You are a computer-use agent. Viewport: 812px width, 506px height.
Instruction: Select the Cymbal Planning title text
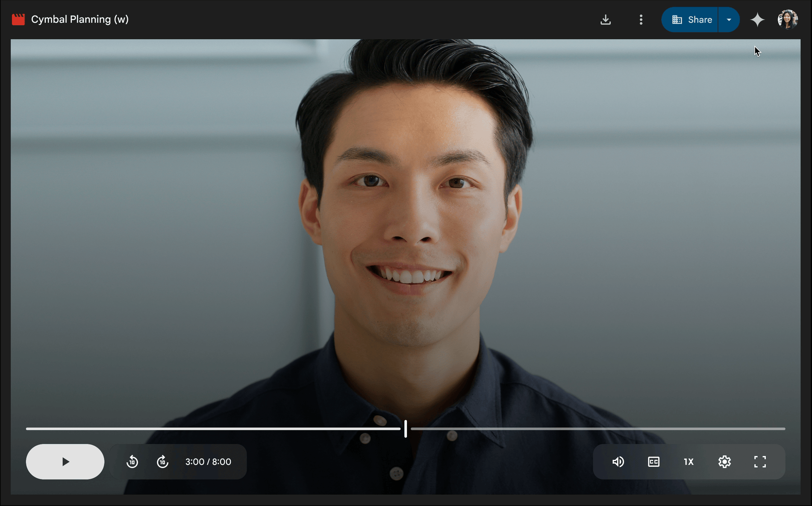coord(79,19)
